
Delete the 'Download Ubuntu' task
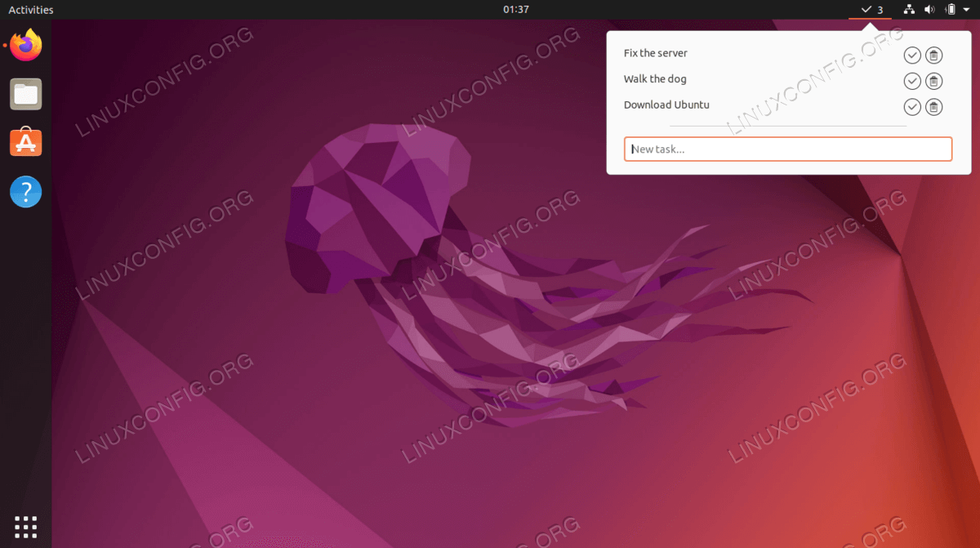(934, 107)
